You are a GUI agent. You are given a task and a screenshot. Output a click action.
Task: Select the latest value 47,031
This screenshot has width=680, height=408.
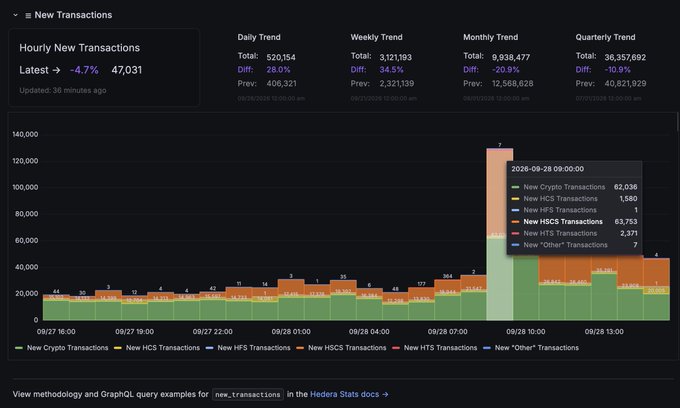click(127, 70)
